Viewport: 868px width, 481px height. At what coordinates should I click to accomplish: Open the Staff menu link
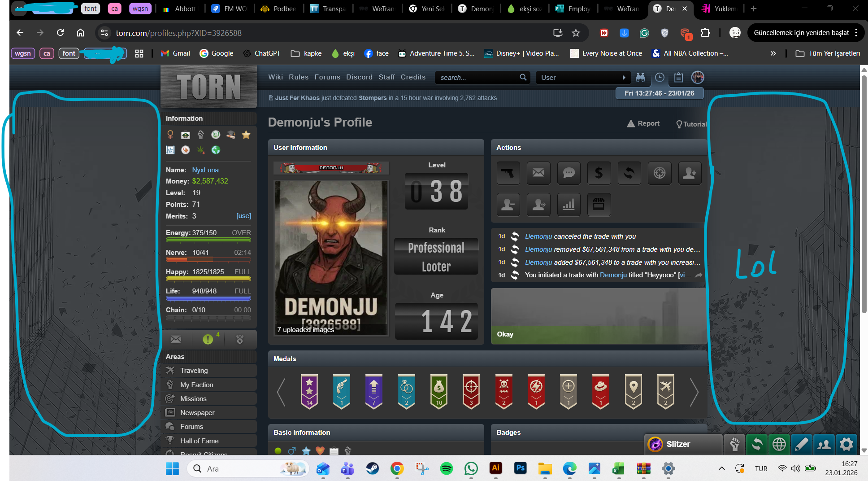[x=386, y=77]
